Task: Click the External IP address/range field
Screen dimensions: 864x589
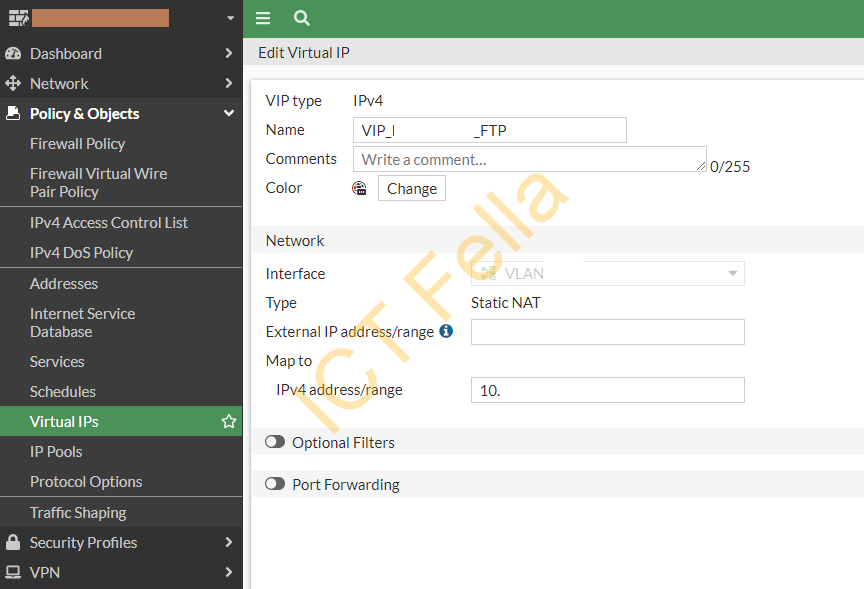Action: point(607,332)
